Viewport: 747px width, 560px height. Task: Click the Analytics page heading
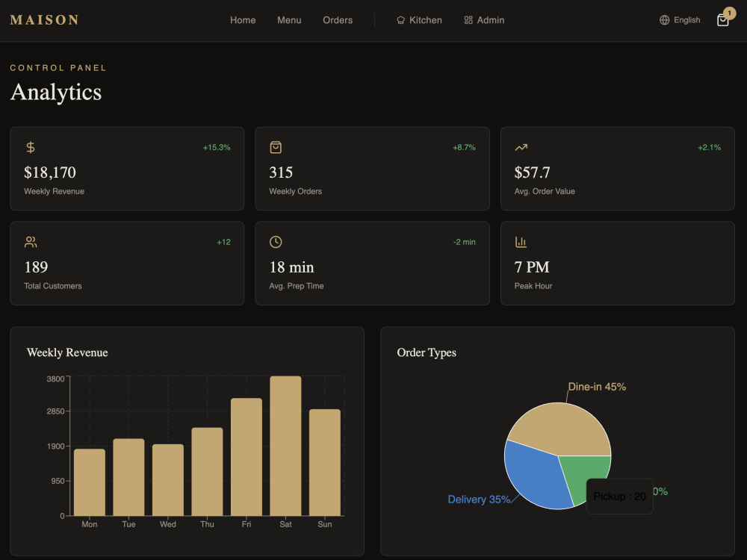point(56,92)
